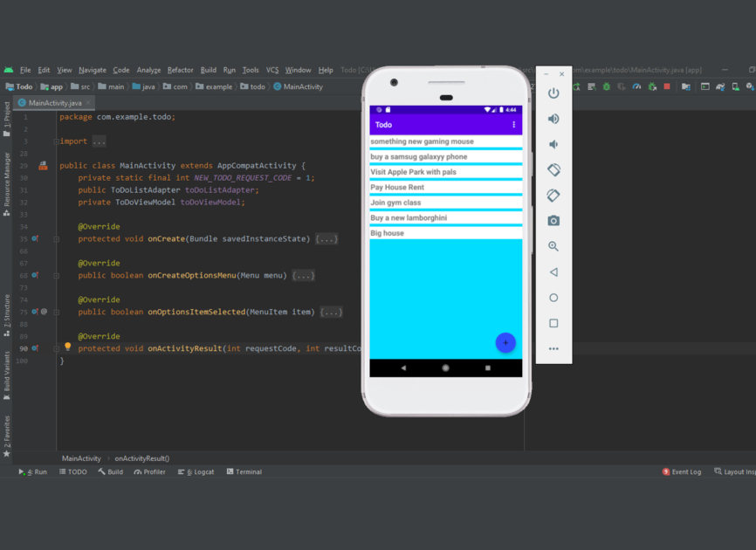Rotate the emulator counterclockwise
The height and width of the screenshot is (550, 756).
click(553, 169)
